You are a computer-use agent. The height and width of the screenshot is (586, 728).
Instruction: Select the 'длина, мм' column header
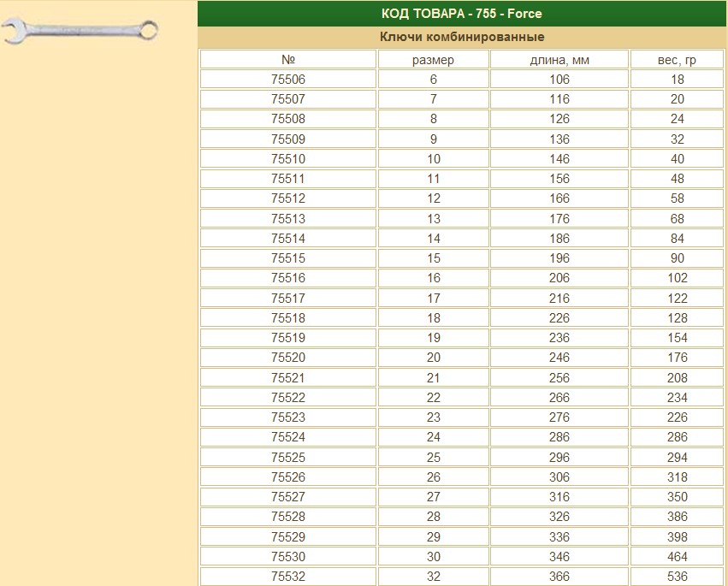559,60
